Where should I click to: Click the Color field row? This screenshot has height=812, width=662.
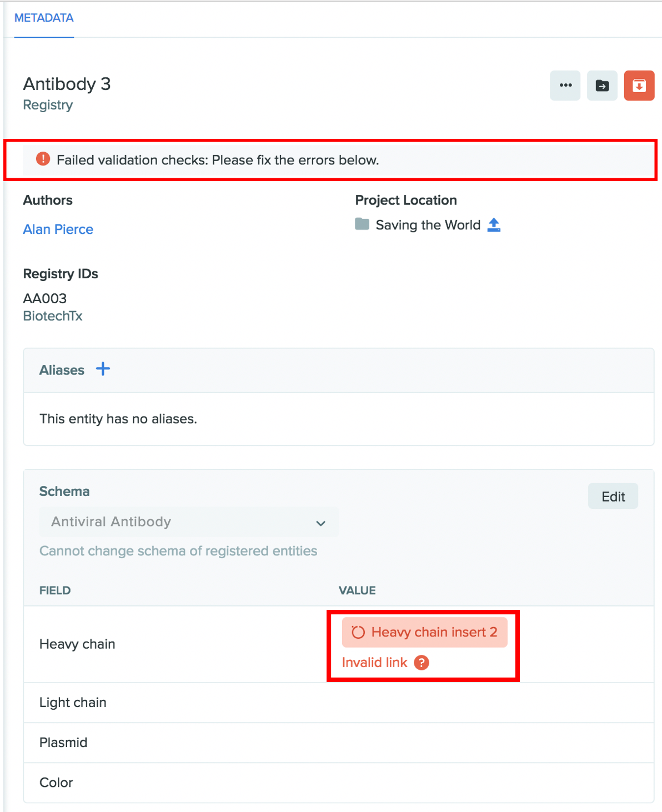pos(339,783)
